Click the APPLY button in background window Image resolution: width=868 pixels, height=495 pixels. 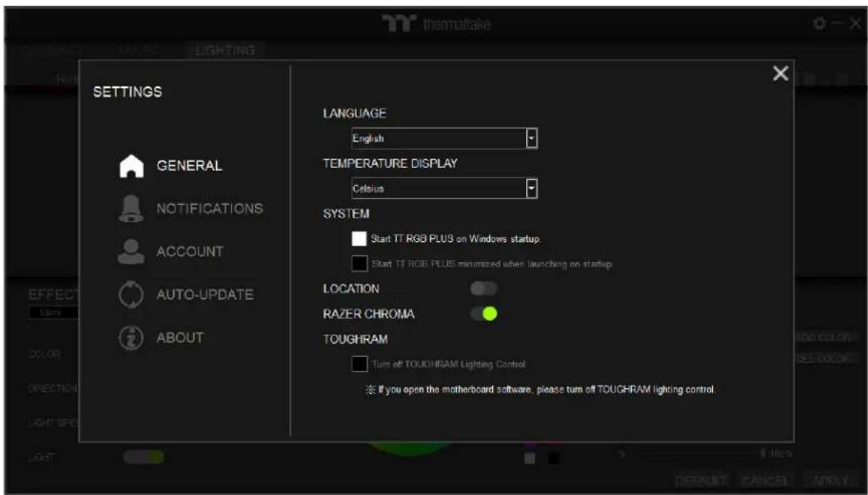tap(830, 479)
